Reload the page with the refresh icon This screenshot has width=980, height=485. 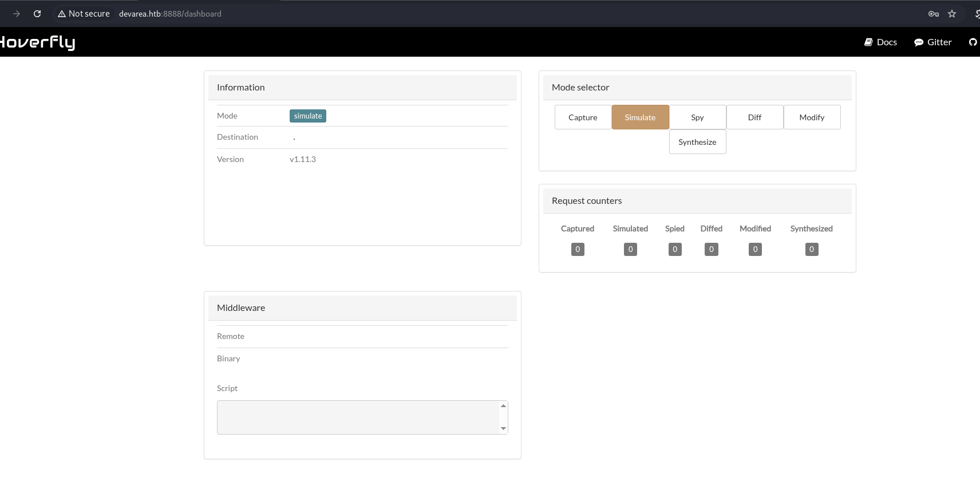(x=37, y=14)
